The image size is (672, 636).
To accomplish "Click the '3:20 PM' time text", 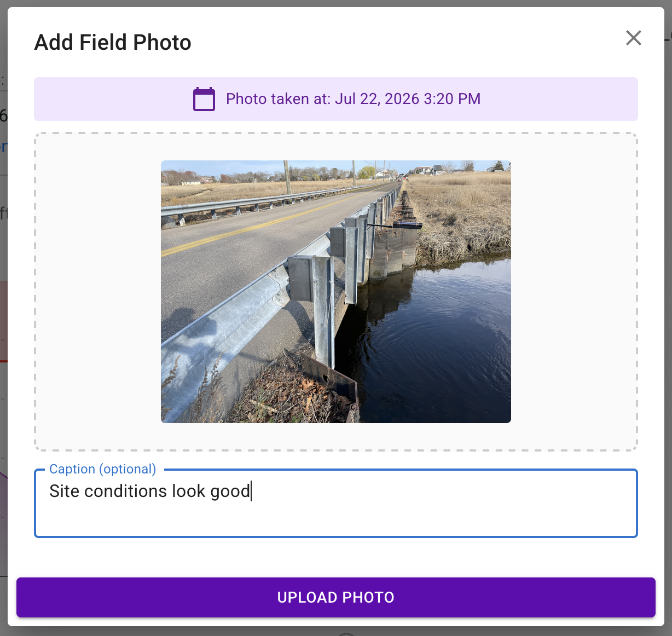I will (x=453, y=99).
